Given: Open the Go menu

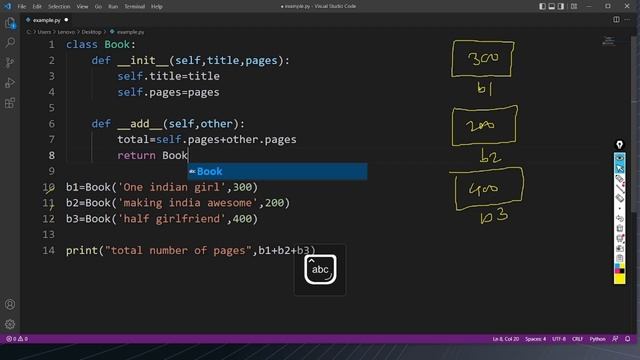Looking at the screenshot, I should pyautogui.click(x=98, y=7).
